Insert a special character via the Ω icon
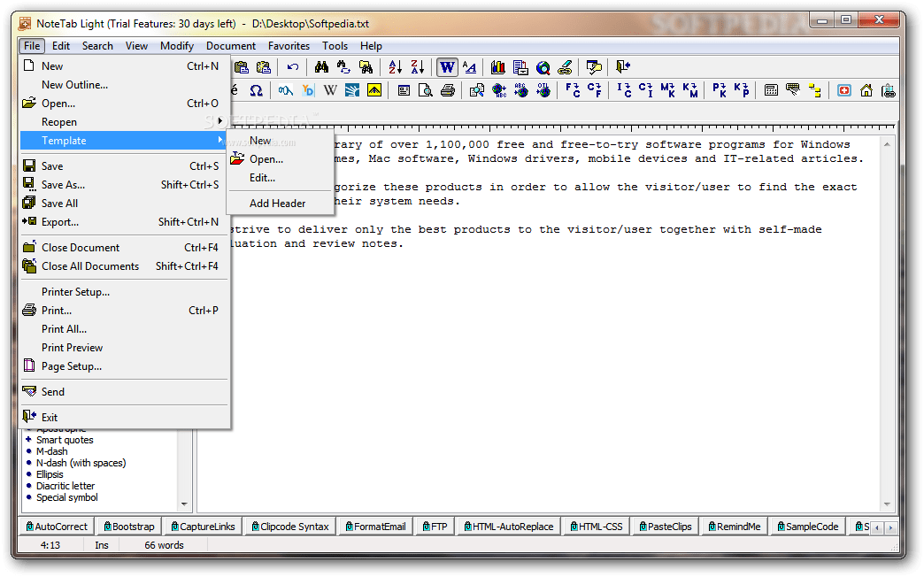The image size is (924, 577). pos(256,89)
